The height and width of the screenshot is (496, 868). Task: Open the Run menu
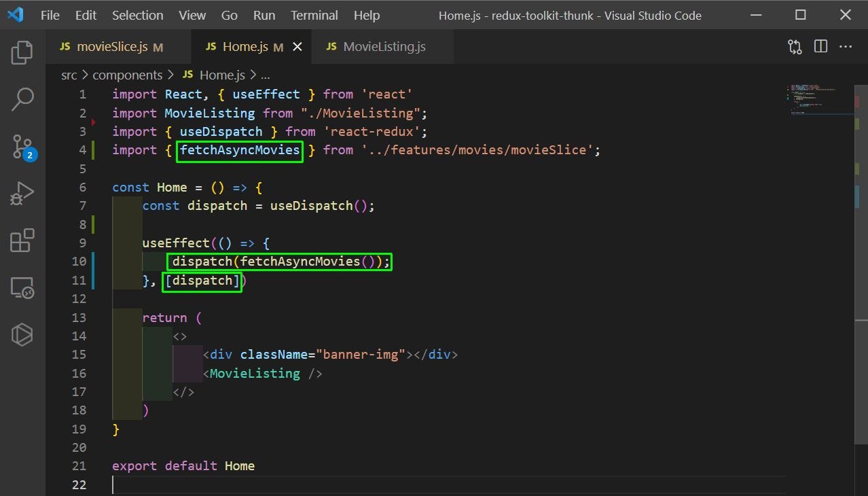pos(264,15)
